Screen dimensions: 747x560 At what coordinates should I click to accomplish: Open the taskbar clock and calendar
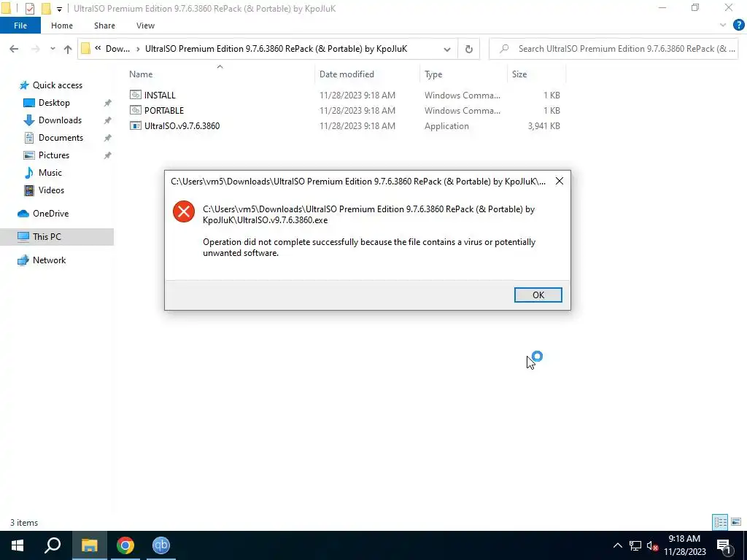pos(684,545)
